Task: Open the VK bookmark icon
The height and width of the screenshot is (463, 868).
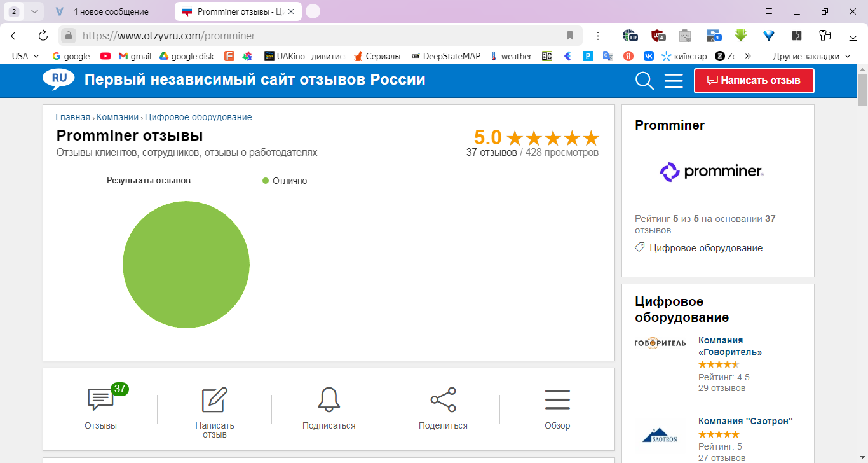Action: point(649,56)
